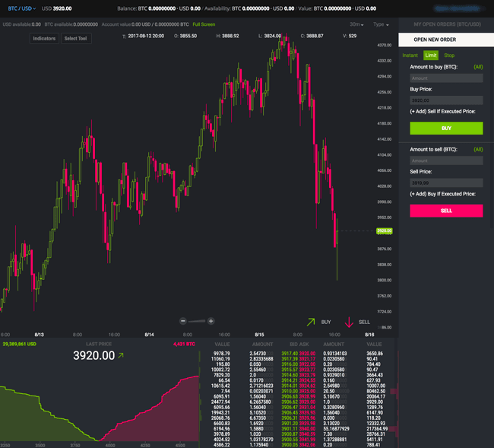
Task: Click the large 3920.00 last price
Action: pos(94,356)
